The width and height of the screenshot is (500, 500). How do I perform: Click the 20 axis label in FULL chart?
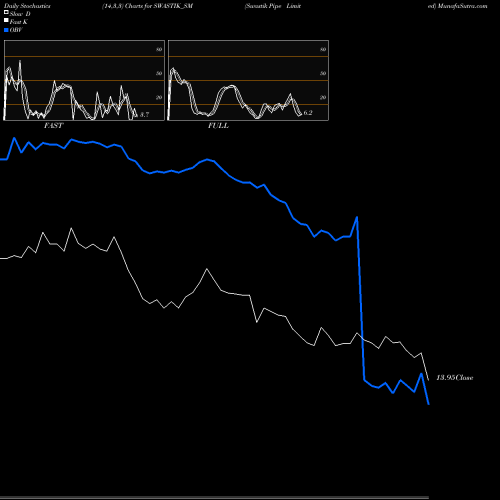[323, 97]
